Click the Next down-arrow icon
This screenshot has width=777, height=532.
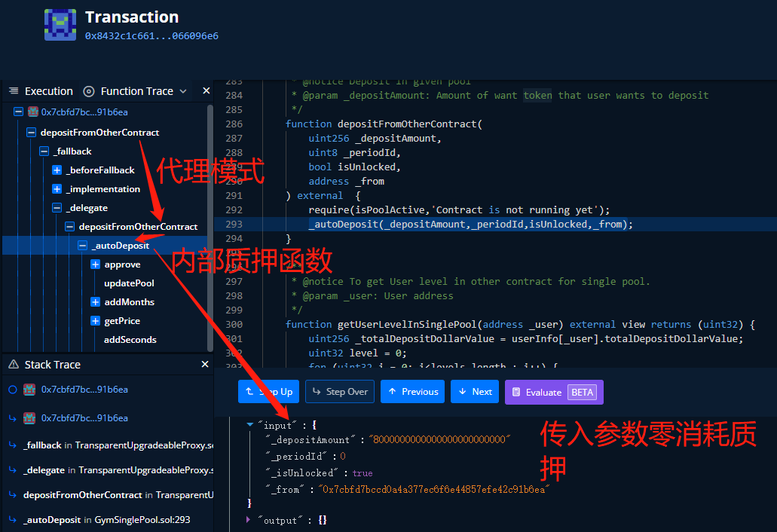coord(462,391)
